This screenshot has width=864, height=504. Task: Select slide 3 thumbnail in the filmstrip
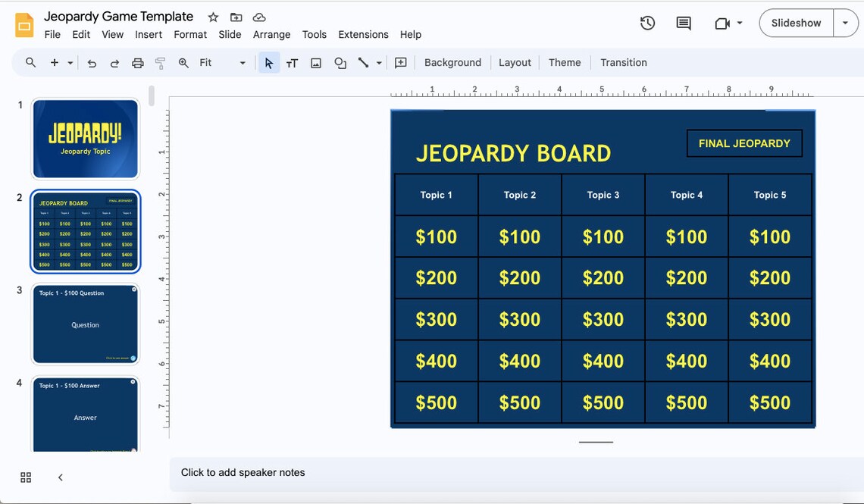tap(85, 324)
